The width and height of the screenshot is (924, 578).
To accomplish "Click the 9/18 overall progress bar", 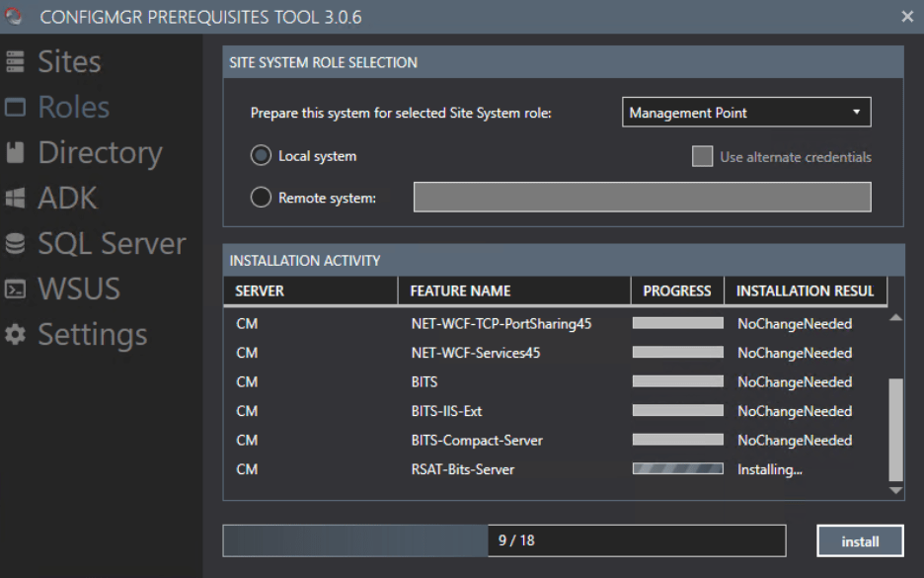I will (x=503, y=540).
